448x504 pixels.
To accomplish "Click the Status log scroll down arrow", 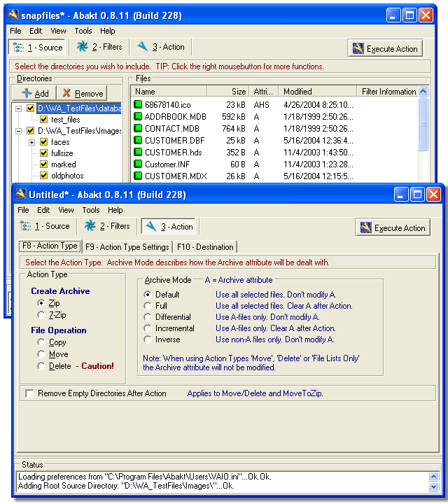I will click(x=435, y=487).
